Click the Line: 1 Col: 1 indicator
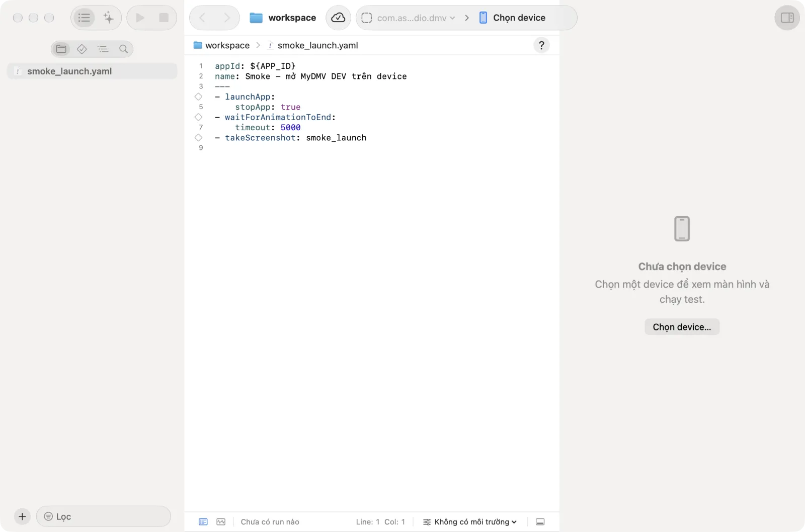The width and height of the screenshot is (805, 532). point(380,522)
